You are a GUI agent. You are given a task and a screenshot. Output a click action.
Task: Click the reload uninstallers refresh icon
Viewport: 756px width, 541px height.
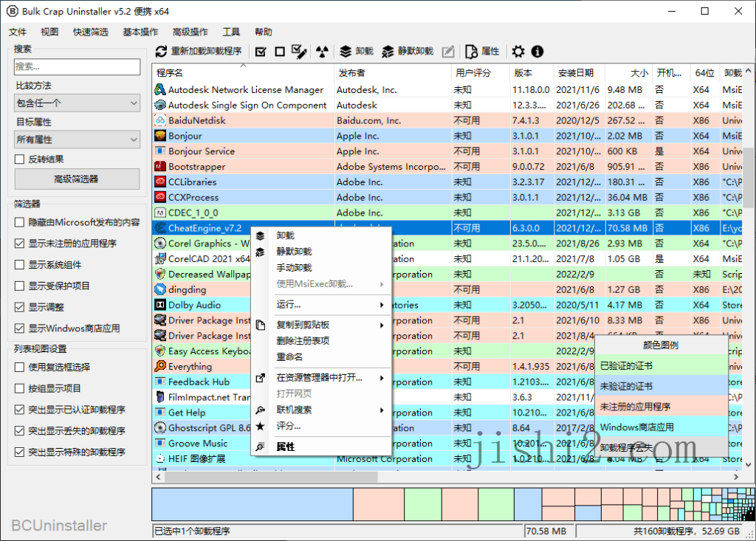pos(161,51)
